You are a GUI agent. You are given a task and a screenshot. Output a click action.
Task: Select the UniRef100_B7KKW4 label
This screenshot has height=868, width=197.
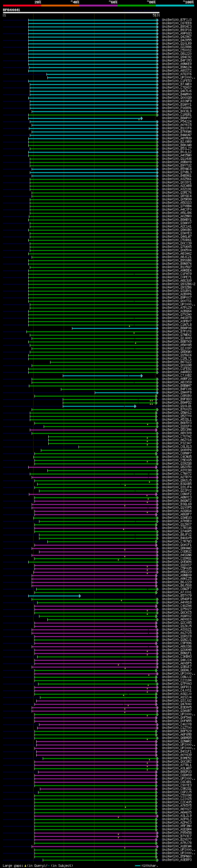[177, 132]
